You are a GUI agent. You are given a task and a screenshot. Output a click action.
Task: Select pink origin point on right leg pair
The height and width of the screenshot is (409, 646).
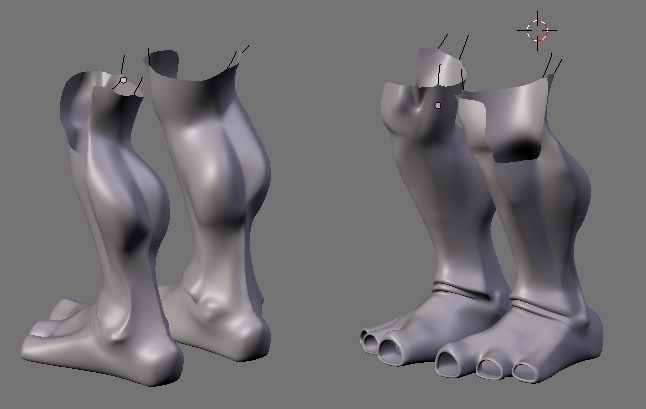tap(438, 106)
